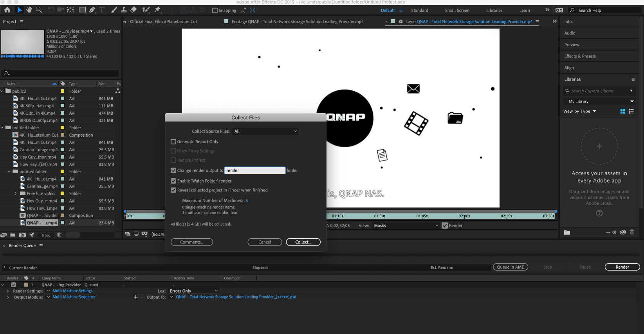Toggle render queue item 1 checkbox
Image resolution: width=644 pixels, height=334 pixels.
click(x=13, y=285)
